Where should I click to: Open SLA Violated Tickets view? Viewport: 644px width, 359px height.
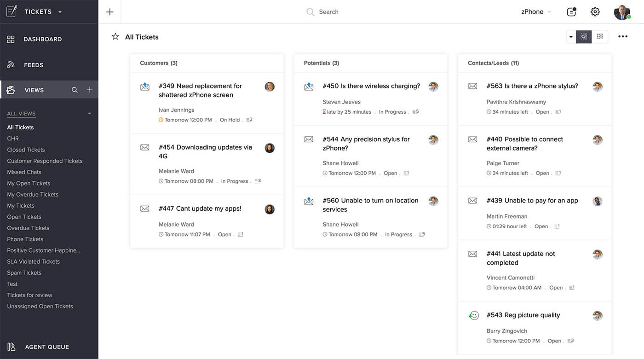(x=33, y=261)
